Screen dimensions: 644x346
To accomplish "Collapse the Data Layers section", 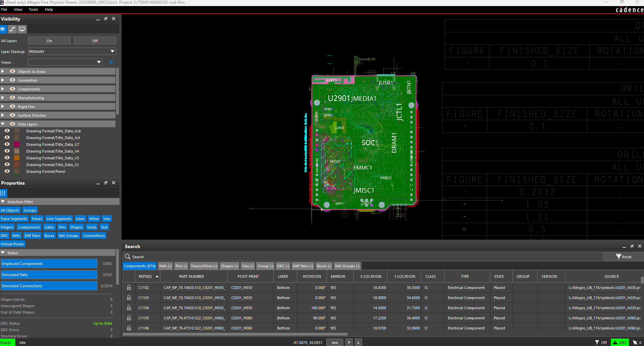I will click(3, 124).
